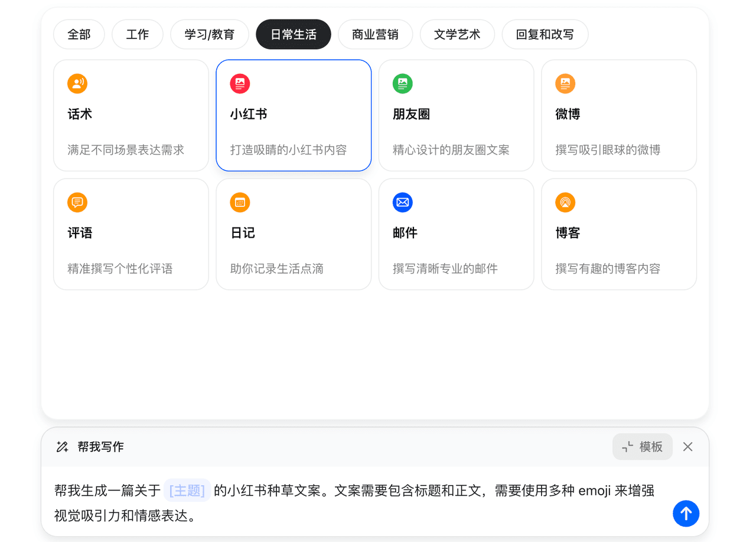Switch to the 全部 category tab

point(79,34)
